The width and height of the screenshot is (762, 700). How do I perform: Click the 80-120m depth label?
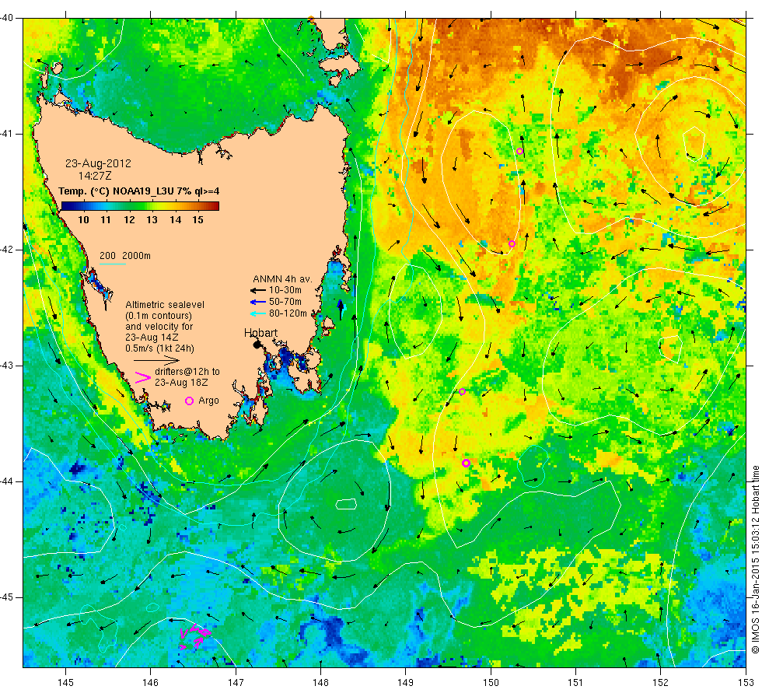[288, 313]
